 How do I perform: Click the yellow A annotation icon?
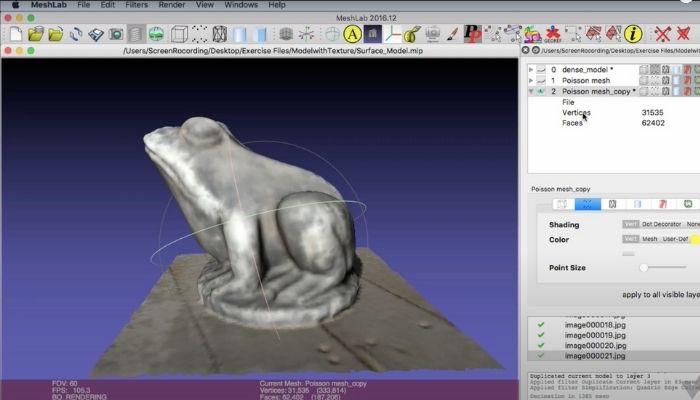pyautogui.click(x=352, y=34)
